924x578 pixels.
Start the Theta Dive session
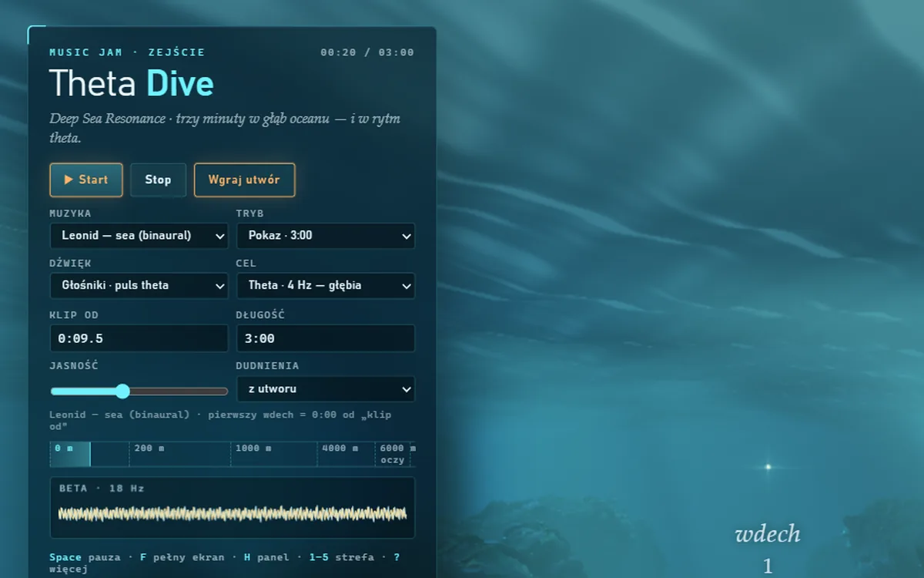click(x=86, y=180)
